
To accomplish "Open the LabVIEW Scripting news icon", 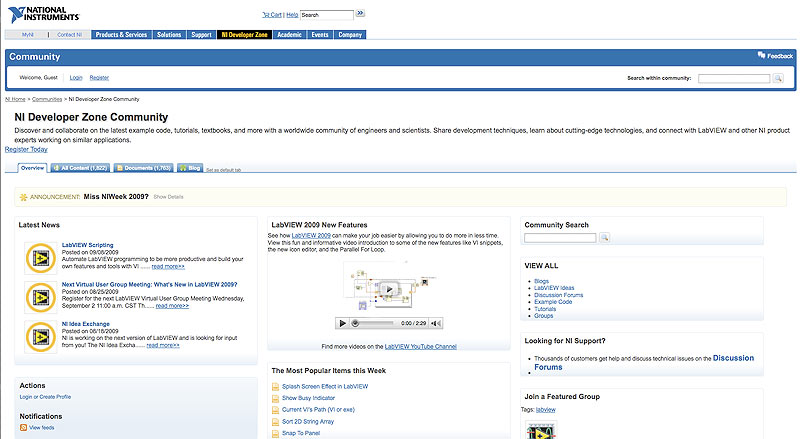I will pos(41,258).
